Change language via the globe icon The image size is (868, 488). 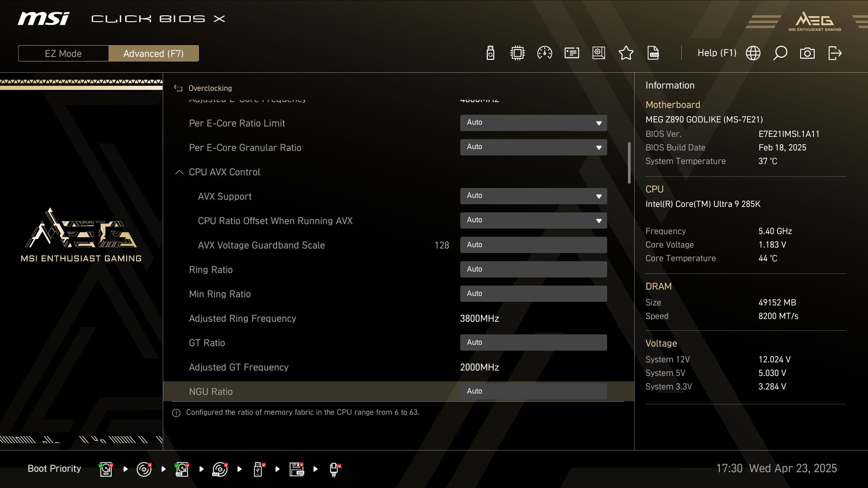tap(753, 53)
